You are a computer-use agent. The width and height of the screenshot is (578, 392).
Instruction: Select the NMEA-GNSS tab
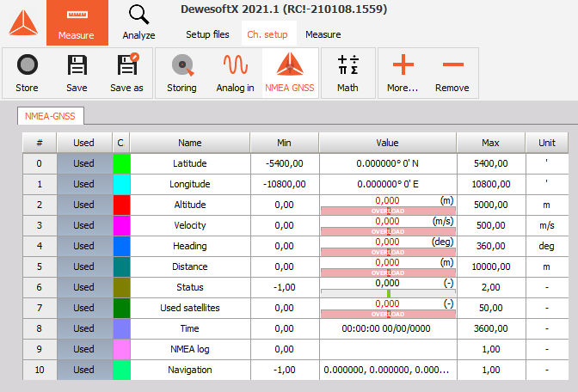tap(50, 116)
